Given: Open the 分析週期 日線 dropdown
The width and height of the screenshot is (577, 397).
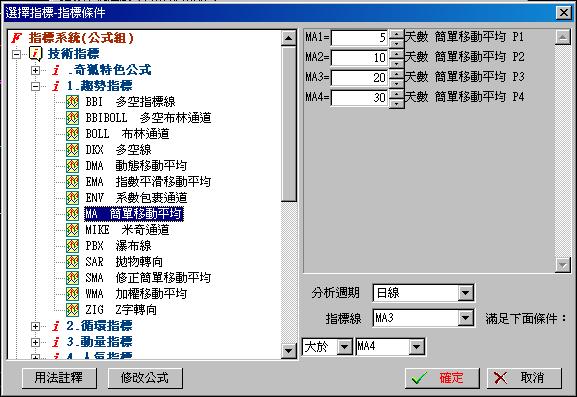Looking at the screenshot, I should click(466, 293).
